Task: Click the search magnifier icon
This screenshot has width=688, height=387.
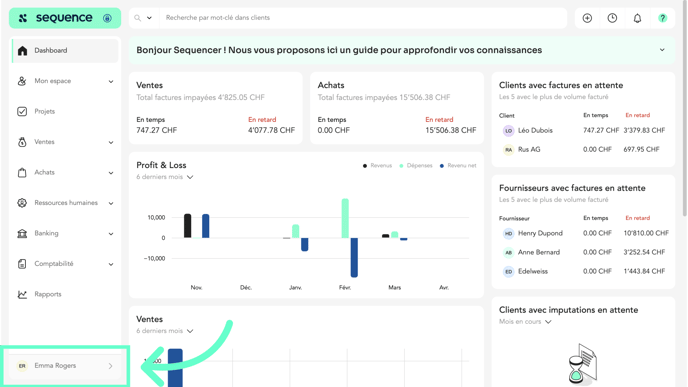Action: pos(137,18)
